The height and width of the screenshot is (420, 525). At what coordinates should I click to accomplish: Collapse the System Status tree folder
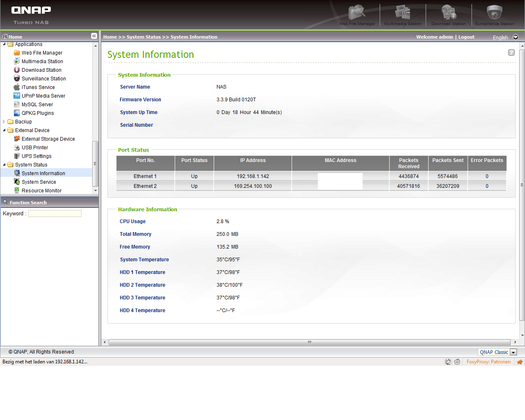click(x=4, y=165)
